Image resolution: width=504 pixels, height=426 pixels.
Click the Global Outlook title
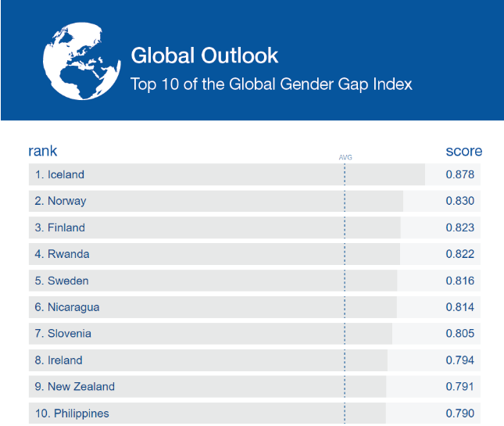[204, 55]
